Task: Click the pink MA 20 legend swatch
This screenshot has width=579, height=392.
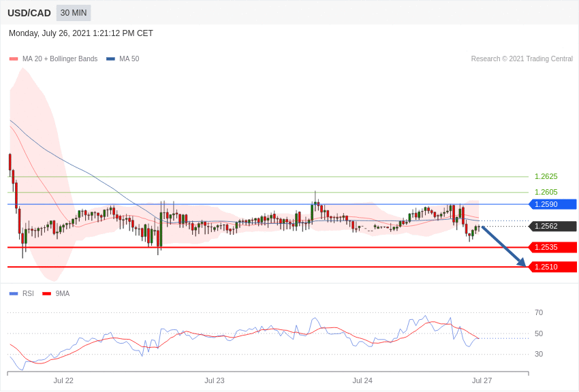Action: (x=14, y=59)
